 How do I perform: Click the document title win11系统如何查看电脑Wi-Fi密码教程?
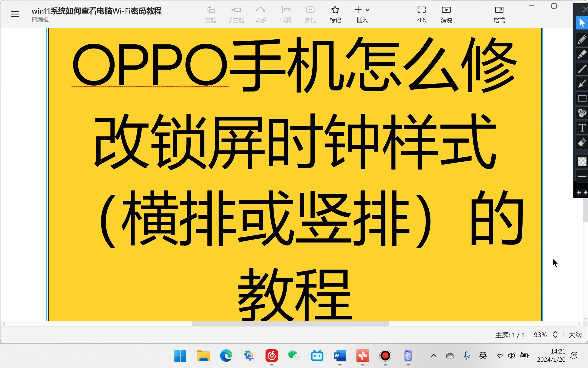[x=96, y=11]
